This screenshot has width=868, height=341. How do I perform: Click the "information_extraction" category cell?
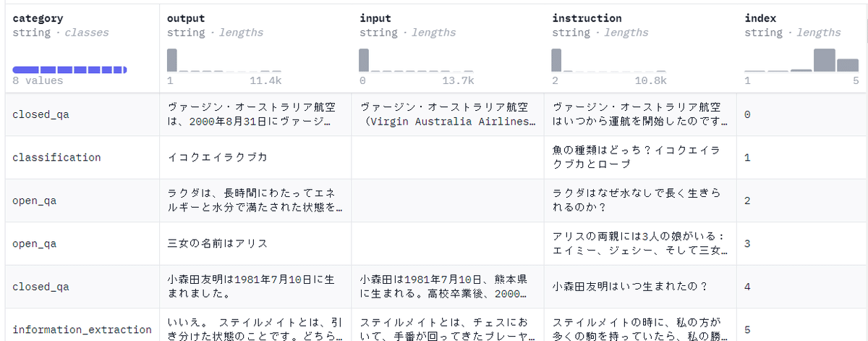(82, 329)
